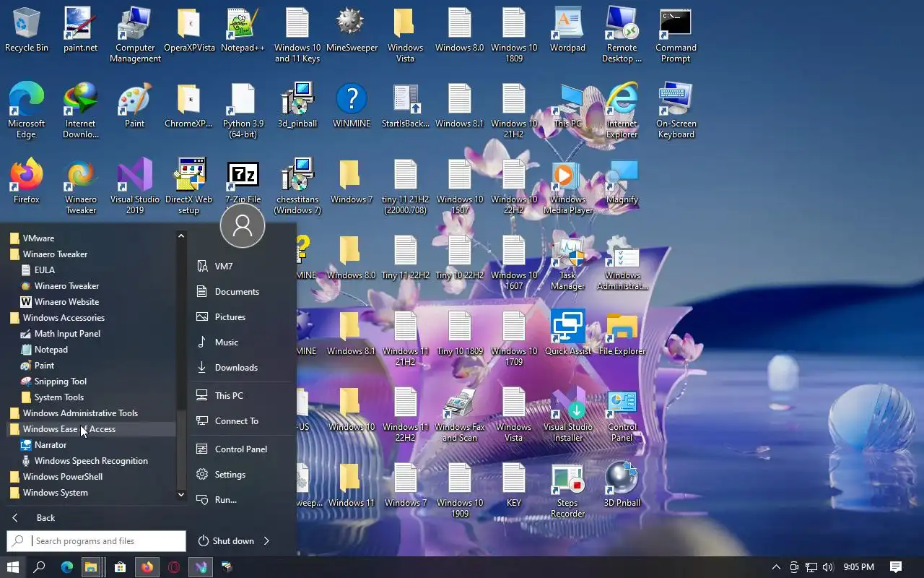This screenshot has width=924, height=578.
Task: Click the Search programs and files box
Action: pos(96,541)
